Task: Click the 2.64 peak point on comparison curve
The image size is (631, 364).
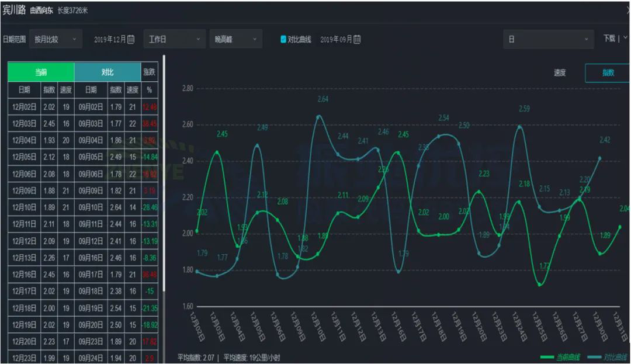Action: [x=318, y=116]
